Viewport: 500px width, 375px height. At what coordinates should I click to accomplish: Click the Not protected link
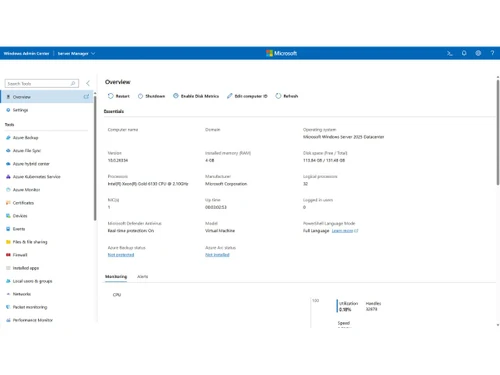pyautogui.click(x=121, y=255)
